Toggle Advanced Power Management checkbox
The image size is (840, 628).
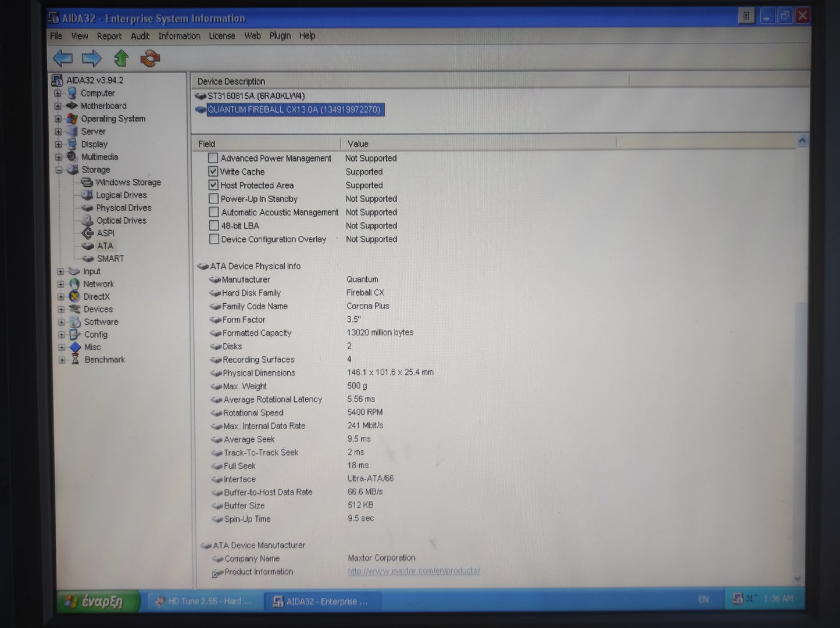213,158
